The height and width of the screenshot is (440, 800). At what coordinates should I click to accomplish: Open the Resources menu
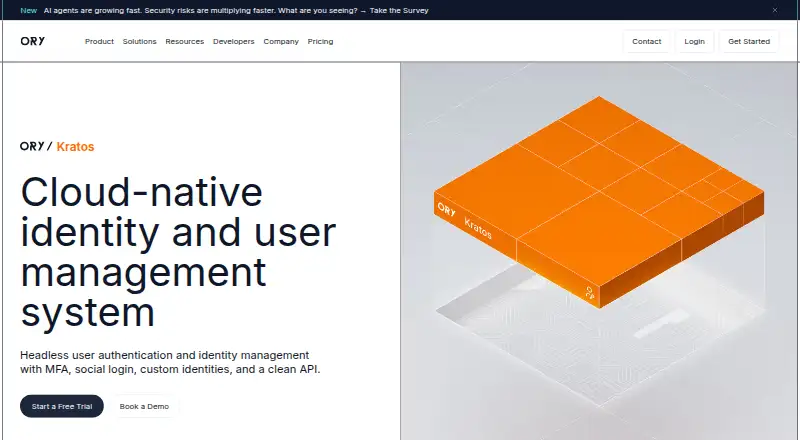point(185,41)
